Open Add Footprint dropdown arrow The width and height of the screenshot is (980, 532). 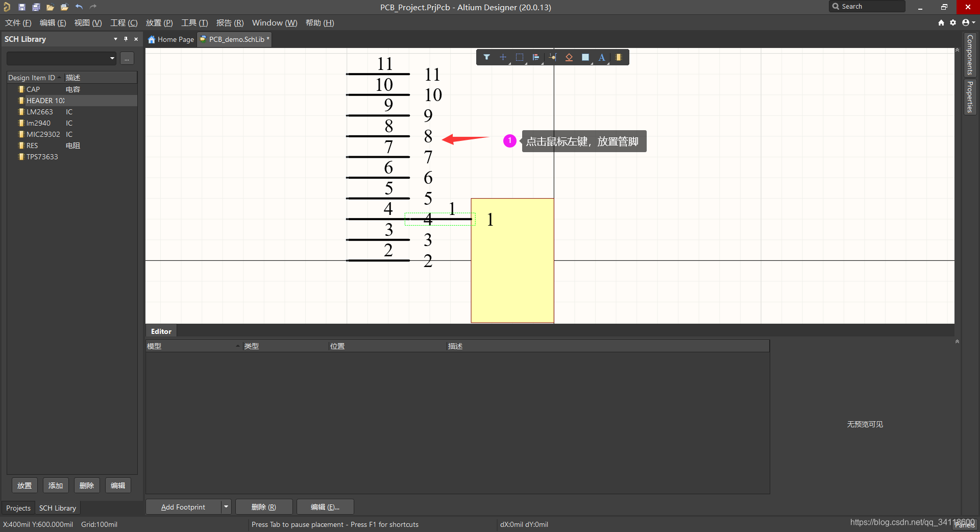226,506
